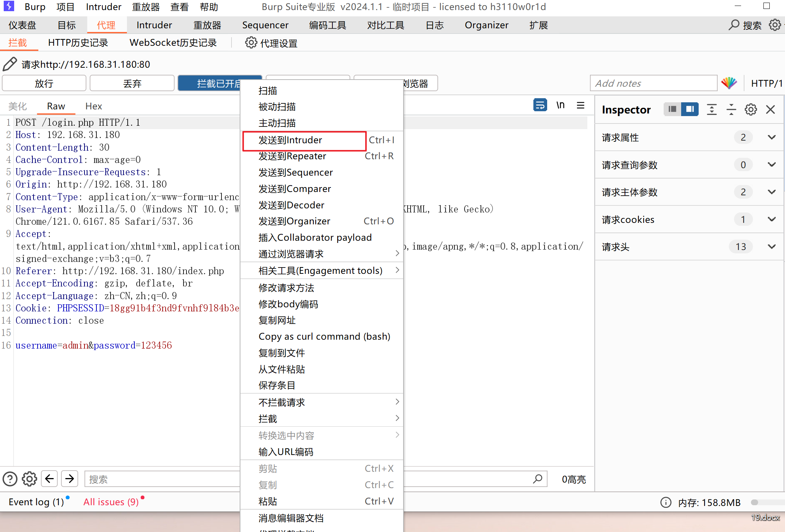This screenshot has width=785, height=532.
Task: Open the Sequencer main tab
Action: (x=265, y=25)
